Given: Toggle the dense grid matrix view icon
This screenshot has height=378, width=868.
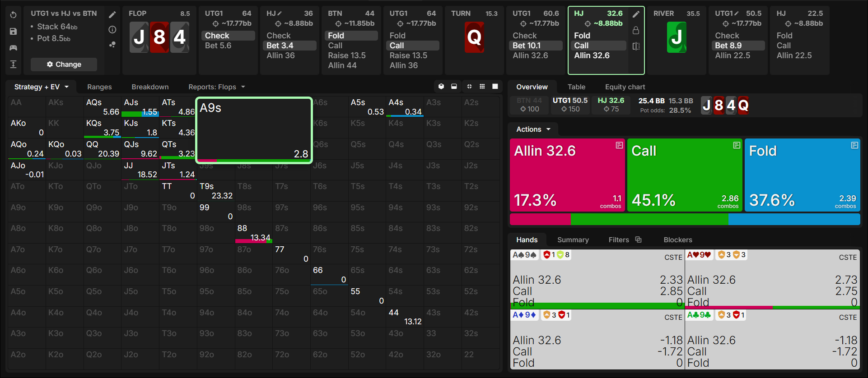Looking at the screenshot, I should (x=482, y=87).
